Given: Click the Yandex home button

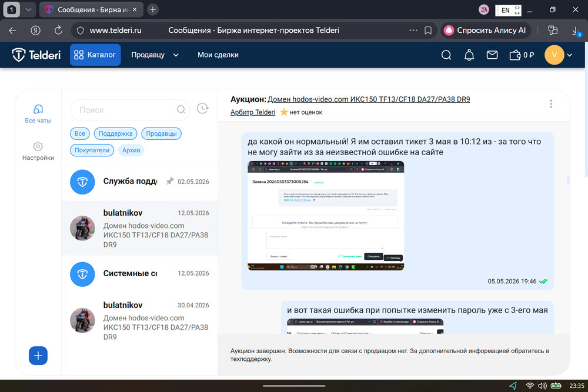Looking at the screenshot, I should [36, 31].
